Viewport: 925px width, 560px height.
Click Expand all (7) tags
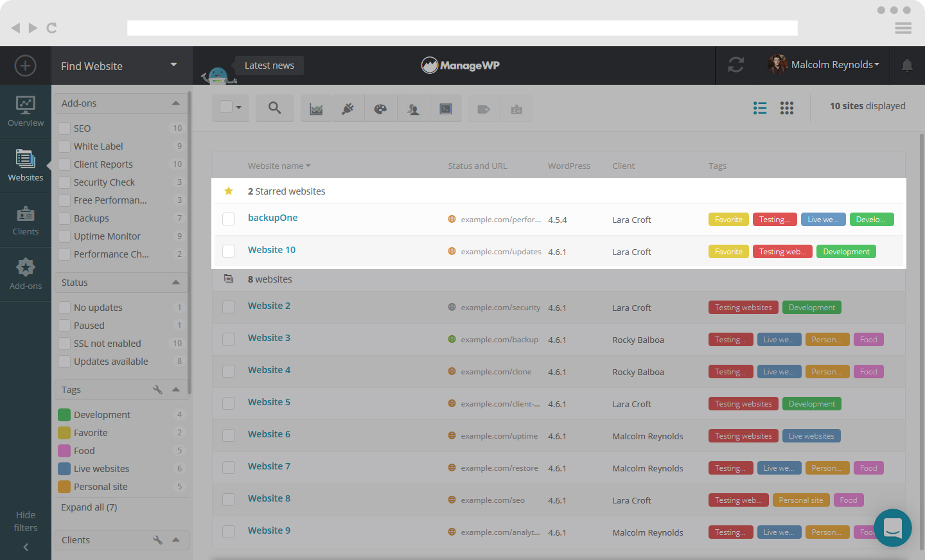[x=89, y=507]
